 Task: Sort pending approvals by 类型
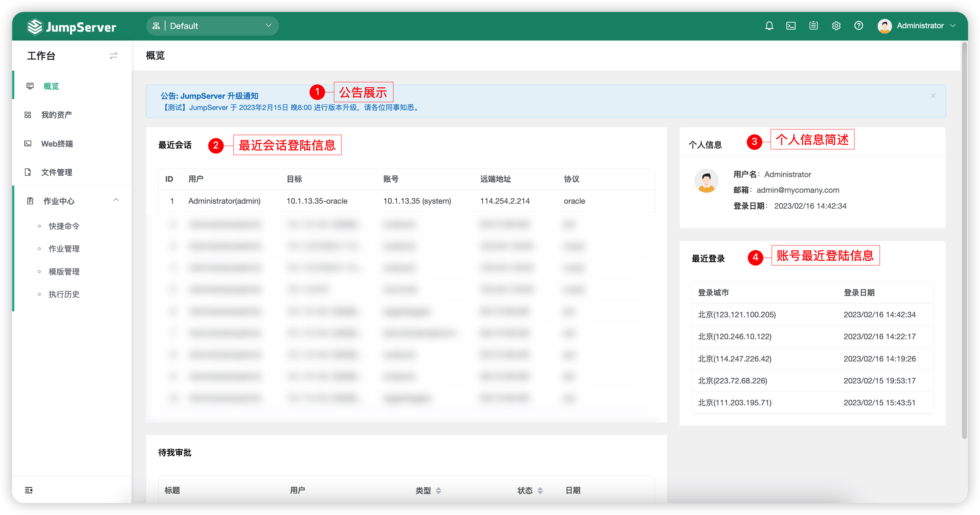point(438,491)
